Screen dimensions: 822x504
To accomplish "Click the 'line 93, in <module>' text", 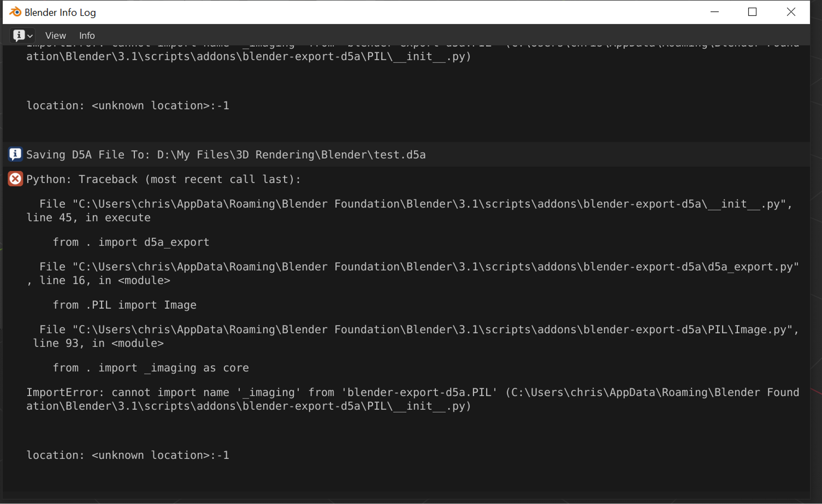I will pos(98,343).
